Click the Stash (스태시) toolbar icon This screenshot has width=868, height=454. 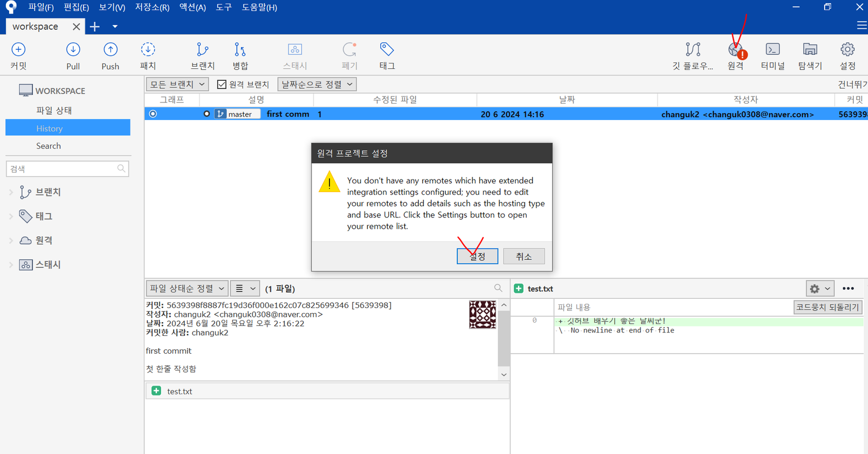click(x=295, y=50)
